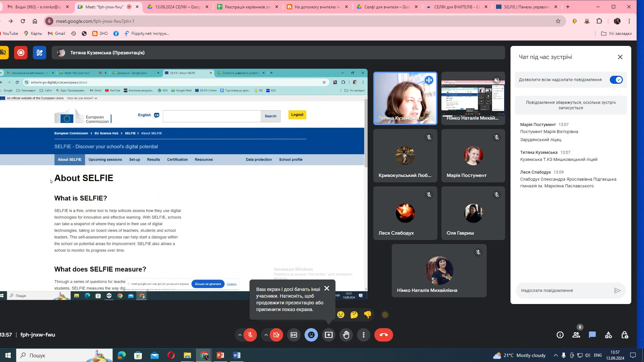644x362 pixels.
Task: Select Тетяна Куземська video tile
Action: (x=405, y=98)
